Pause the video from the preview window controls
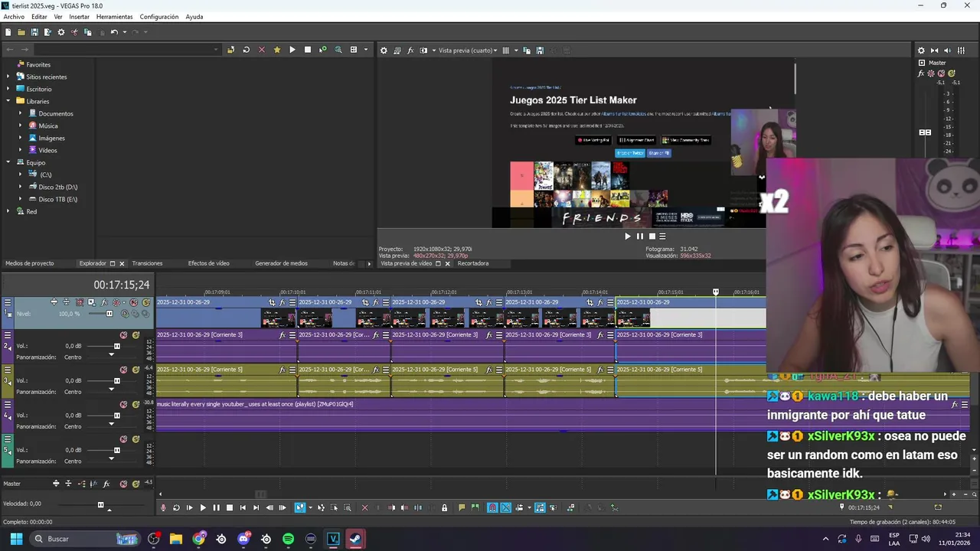This screenshot has height=551, width=980. coord(640,236)
